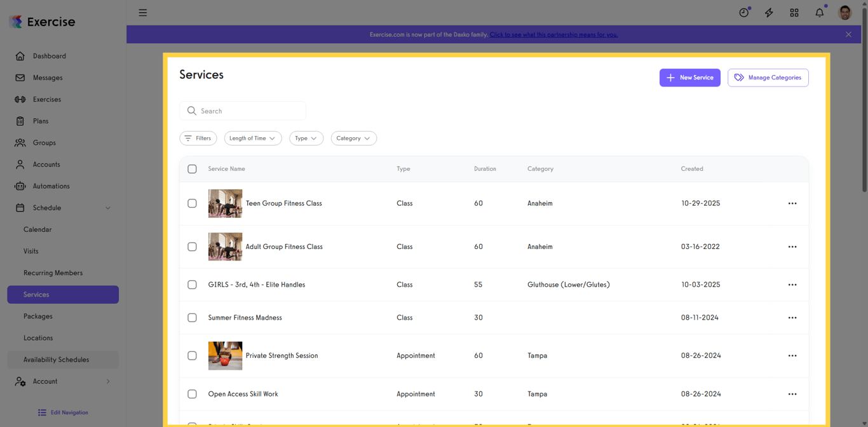Click the New Service button

(x=689, y=78)
